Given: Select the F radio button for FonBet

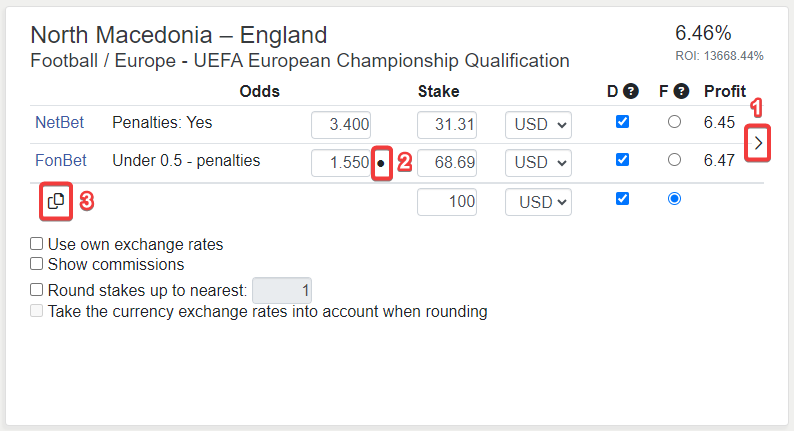Looking at the screenshot, I should (674, 160).
